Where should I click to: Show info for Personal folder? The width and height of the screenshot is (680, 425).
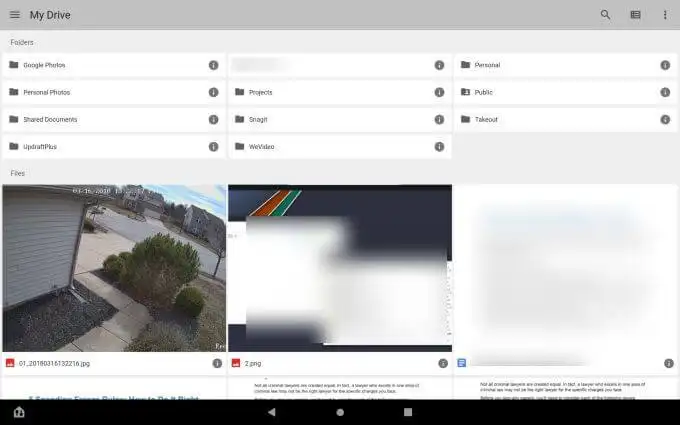click(665, 65)
